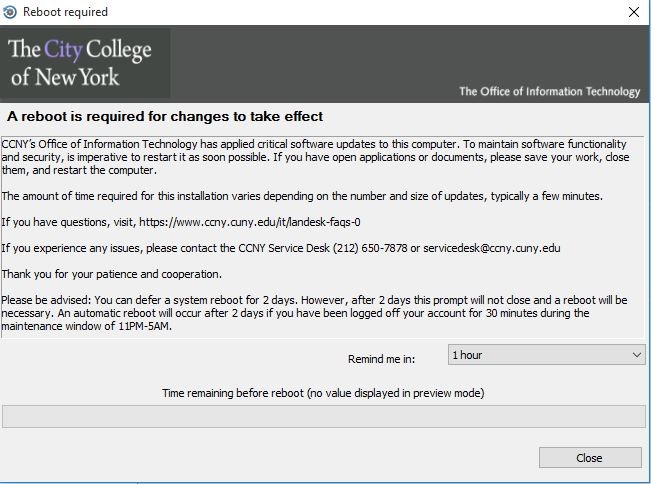Click the paragraph about installation time required
Viewport: 651px width, 484px height.
302,196
